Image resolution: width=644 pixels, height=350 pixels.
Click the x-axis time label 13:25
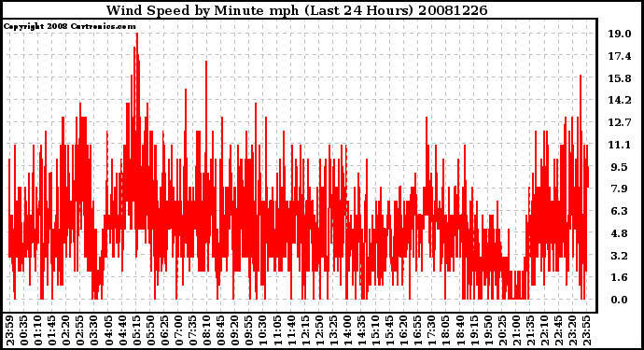pyautogui.click(x=333, y=331)
